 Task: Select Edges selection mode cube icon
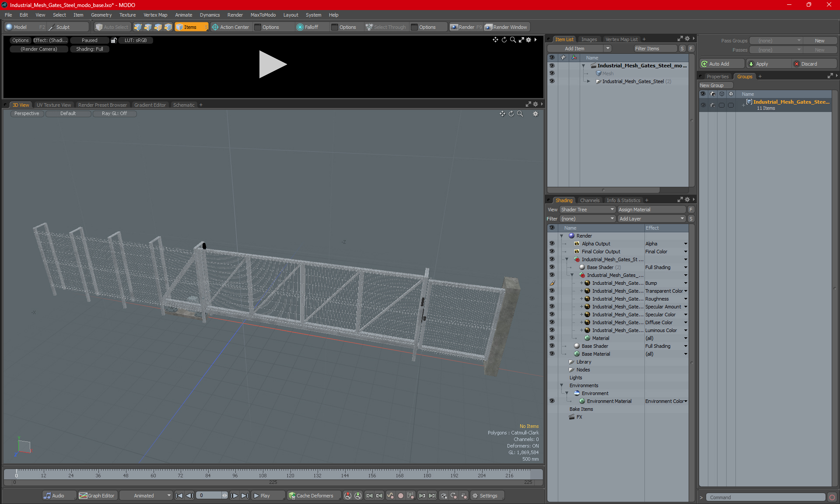click(148, 27)
